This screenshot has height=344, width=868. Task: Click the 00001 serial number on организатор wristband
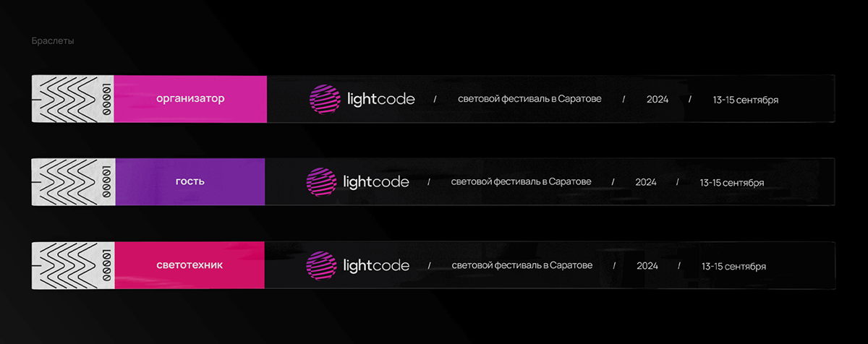coord(106,98)
